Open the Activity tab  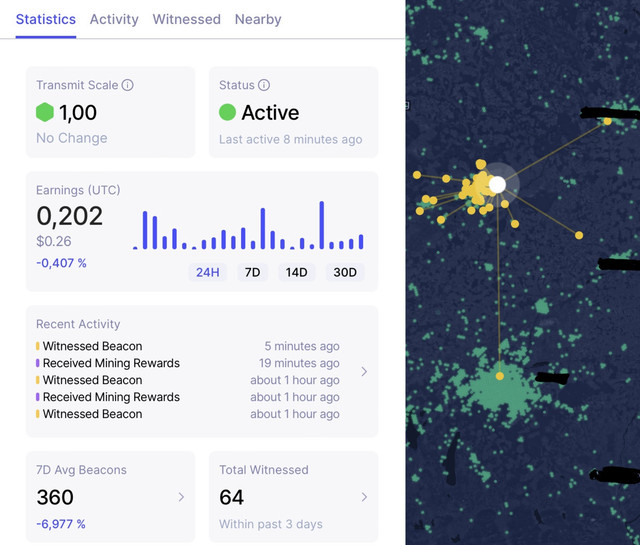pos(114,19)
